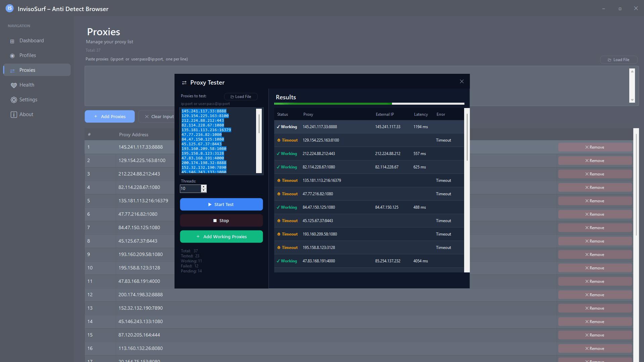This screenshot has width=644, height=362.
Task: Click the InvisoSurf IS logo icon
Action: [x=9, y=8]
